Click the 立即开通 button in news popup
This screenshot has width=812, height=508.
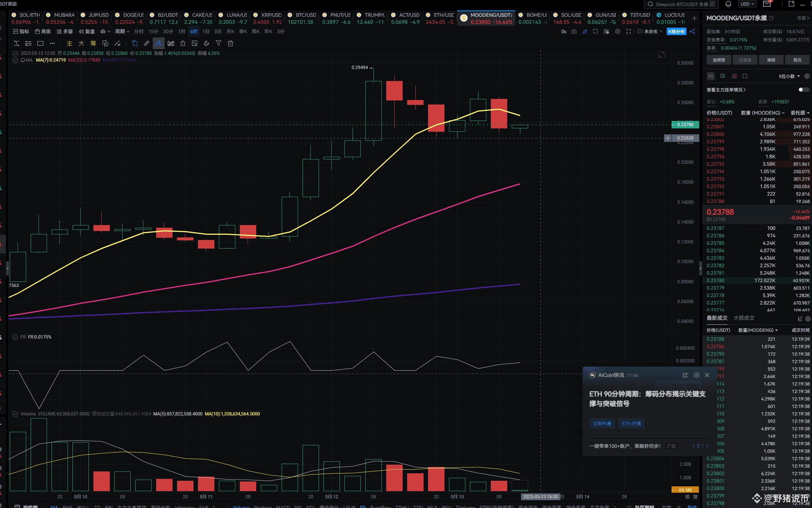click(x=602, y=423)
